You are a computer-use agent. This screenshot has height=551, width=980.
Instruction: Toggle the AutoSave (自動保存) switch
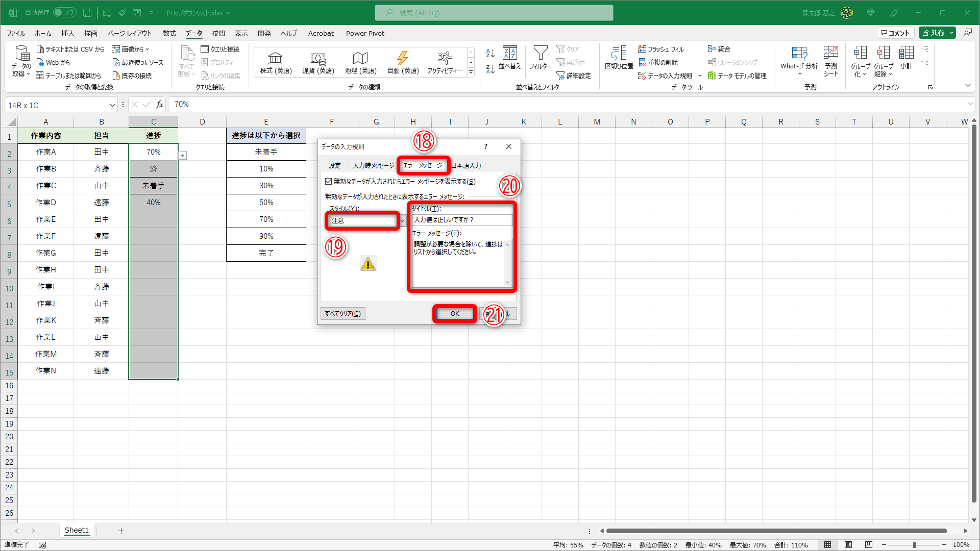(65, 12)
